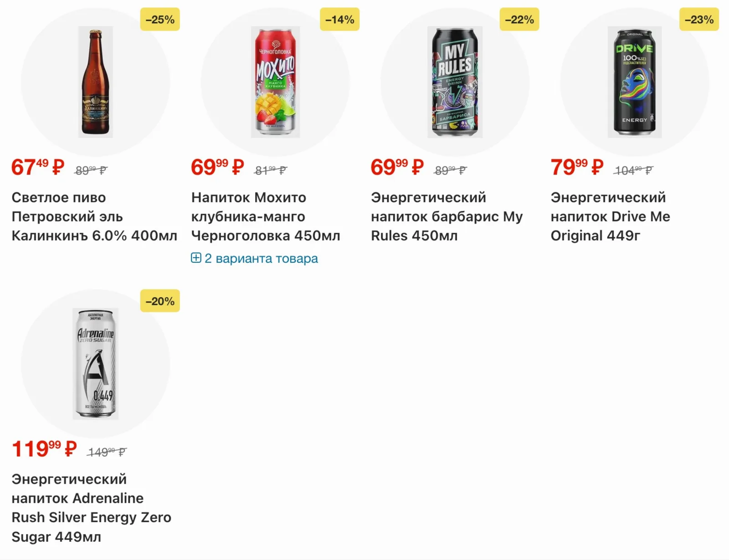This screenshot has width=729, height=560.
Task: Click the -20% discount badge
Action: pos(160,301)
